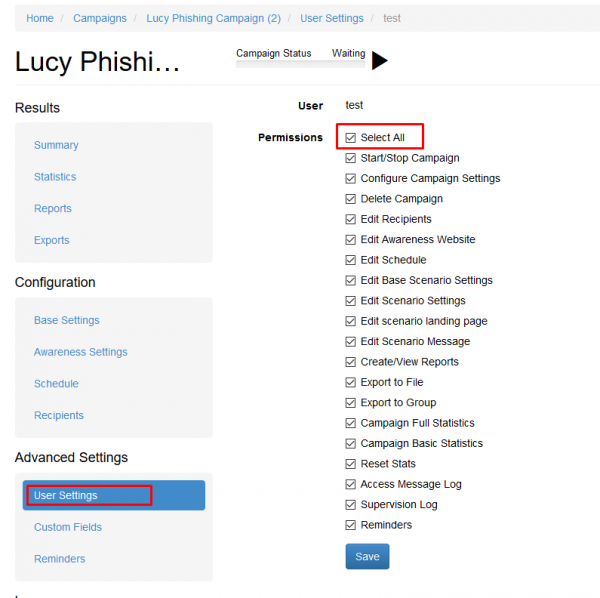Toggle the Select All checkbox
The width and height of the screenshot is (600, 598).
[x=351, y=137]
